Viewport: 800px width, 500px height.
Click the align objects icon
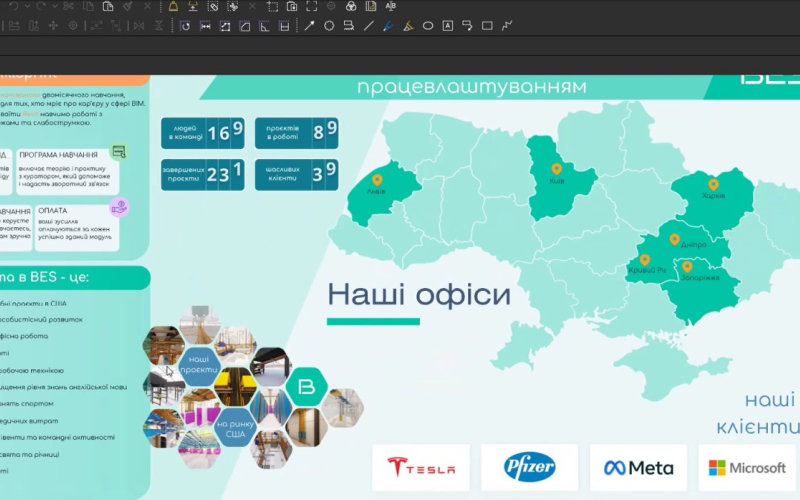tap(14, 26)
